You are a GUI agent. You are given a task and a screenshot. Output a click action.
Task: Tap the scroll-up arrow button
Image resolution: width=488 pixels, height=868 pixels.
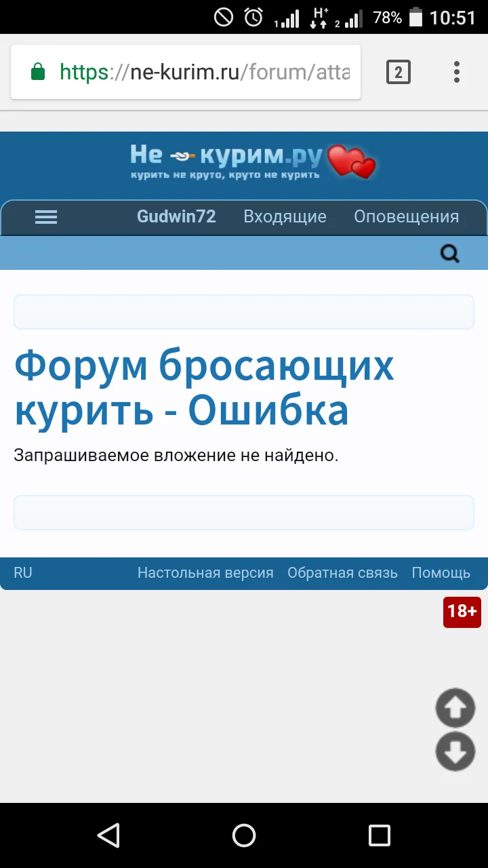coord(455,708)
